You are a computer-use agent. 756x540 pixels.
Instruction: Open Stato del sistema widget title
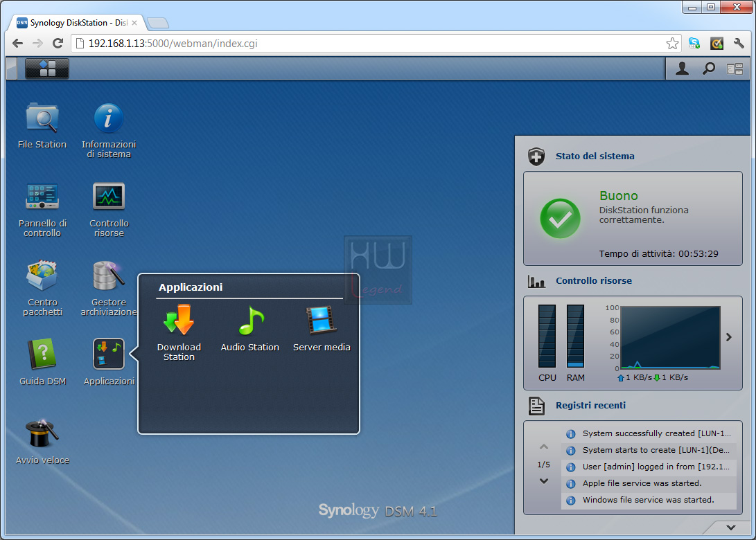coord(595,156)
